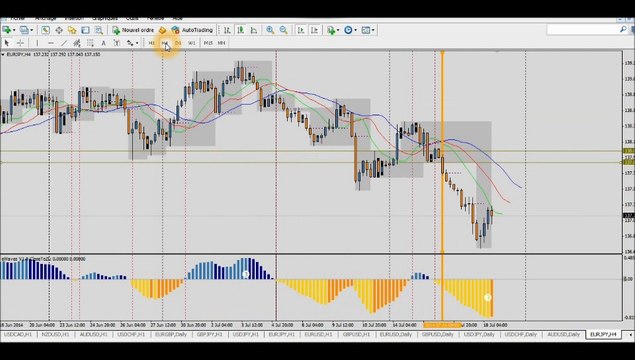Open the GBPUSD,H1 chart tab
Image resolution: width=635 pixels, height=360 pixels.
356,334
